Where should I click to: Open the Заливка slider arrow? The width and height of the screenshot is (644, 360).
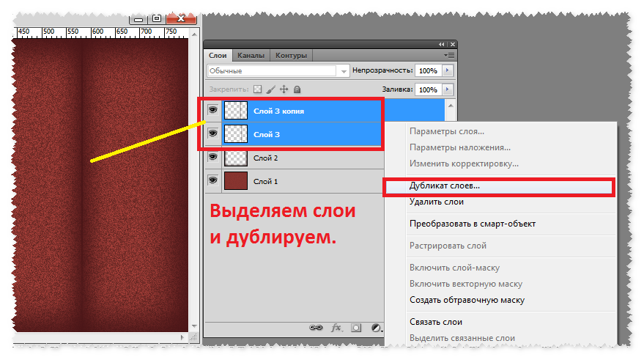447,89
